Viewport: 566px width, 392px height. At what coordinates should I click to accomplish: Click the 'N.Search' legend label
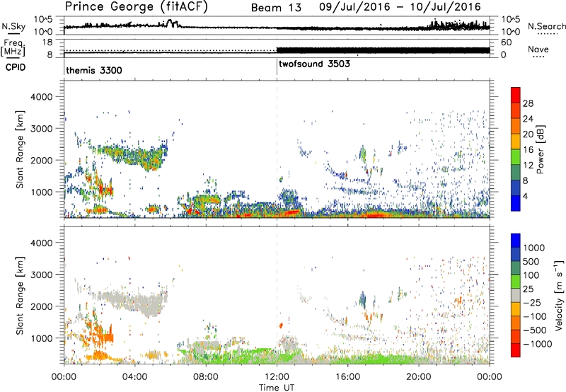547,26
